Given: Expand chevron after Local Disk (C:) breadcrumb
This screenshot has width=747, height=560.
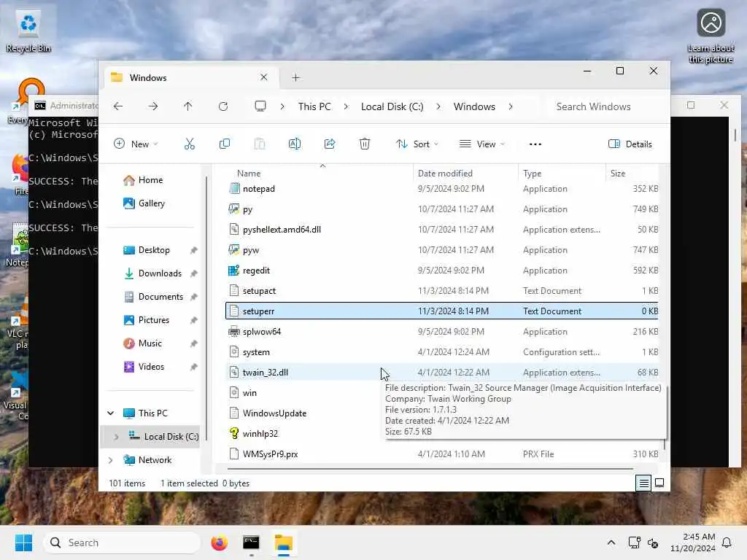Looking at the screenshot, I should coord(438,106).
